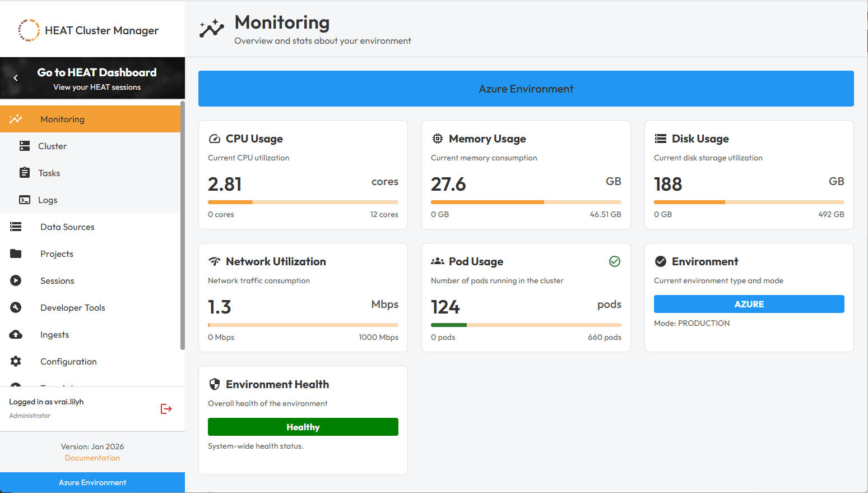Click the green check on Pod Usage card
Screen dimensions: 868x493
click(x=614, y=261)
